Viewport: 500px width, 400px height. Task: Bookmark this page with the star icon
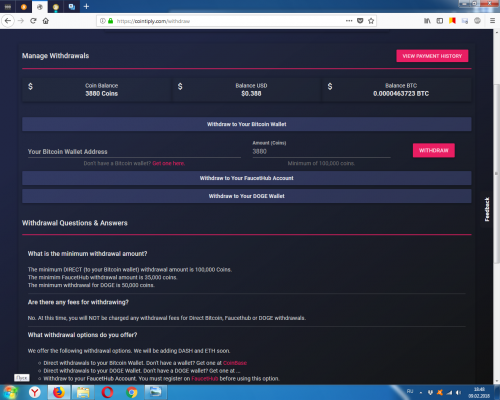coord(371,21)
